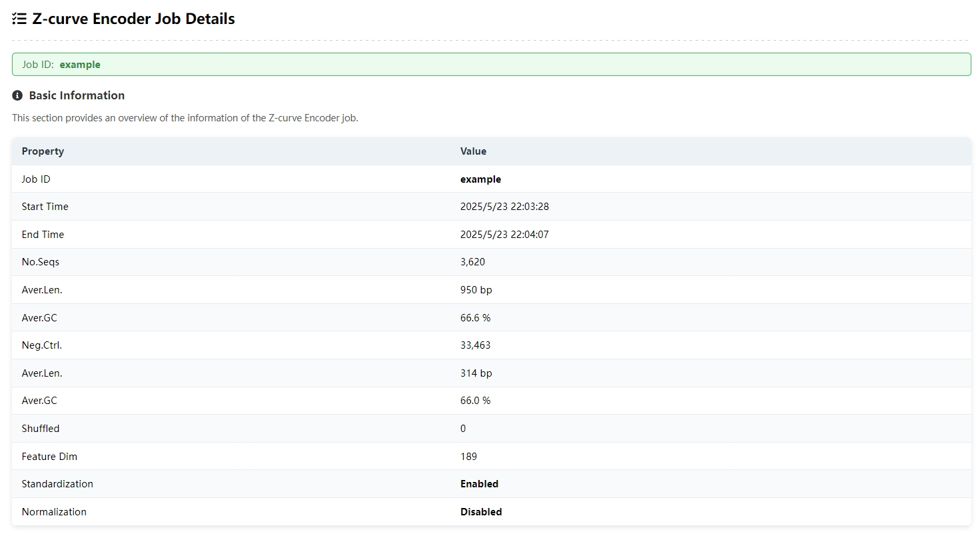Image resolution: width=980 pixels, height=540 pixels.
Task: Click the Z-curve Encoder Job Details heading
Action: (x=133, y=19)
